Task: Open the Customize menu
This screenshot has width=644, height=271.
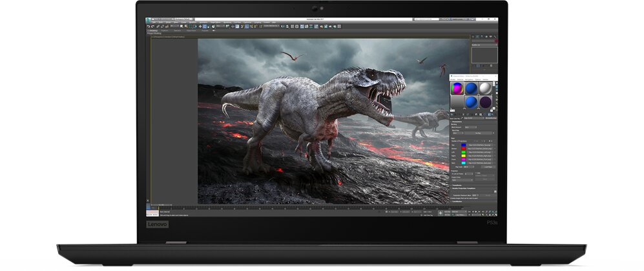Action: (247, 22)
